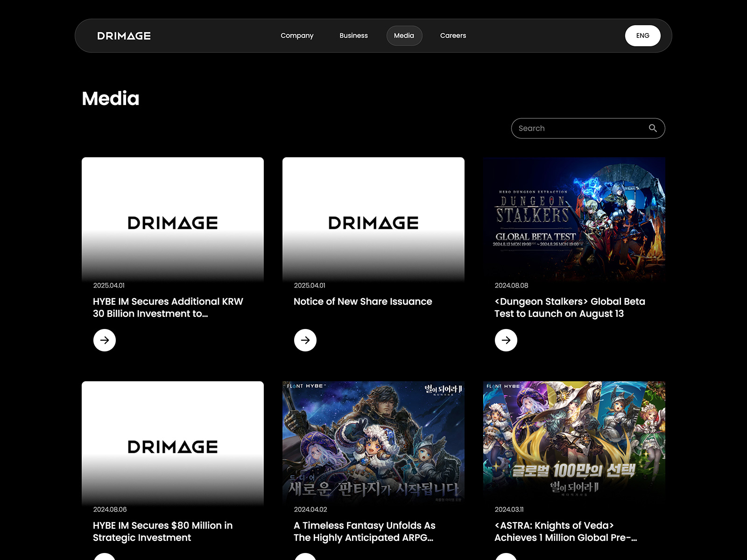Screen dimensions: 747x560
Task: Click the DRIMAGE logo in the navbar
Action: 124,36
